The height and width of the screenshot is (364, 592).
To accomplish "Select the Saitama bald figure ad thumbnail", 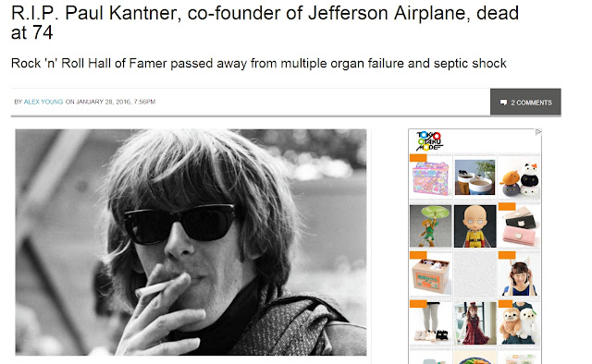I will [475, 226].
